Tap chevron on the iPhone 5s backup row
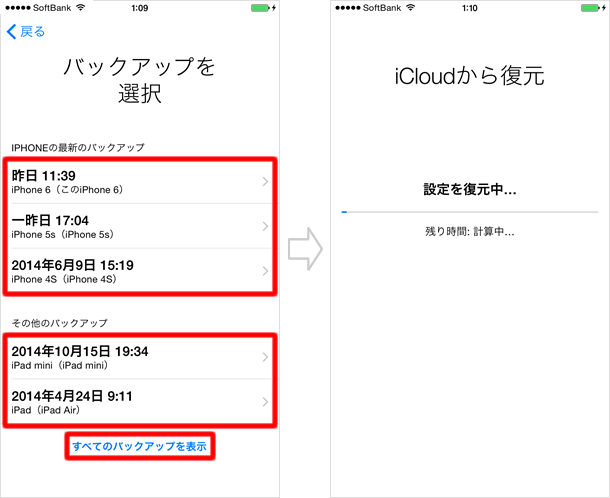 tap(265, 226)
